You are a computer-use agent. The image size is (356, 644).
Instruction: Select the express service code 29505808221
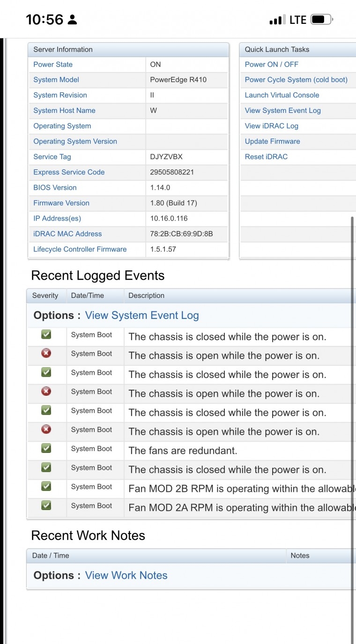[172, 172]
